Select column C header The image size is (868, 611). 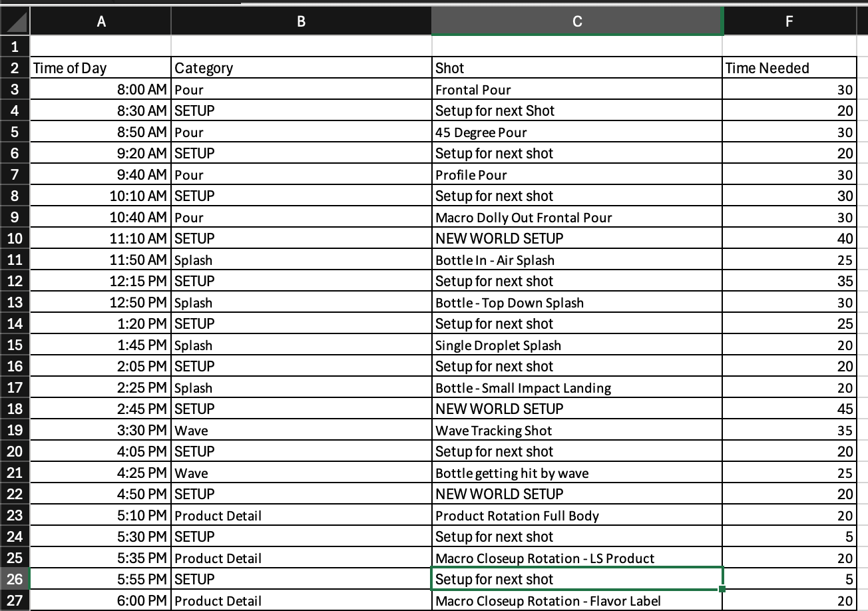[576, 21]
